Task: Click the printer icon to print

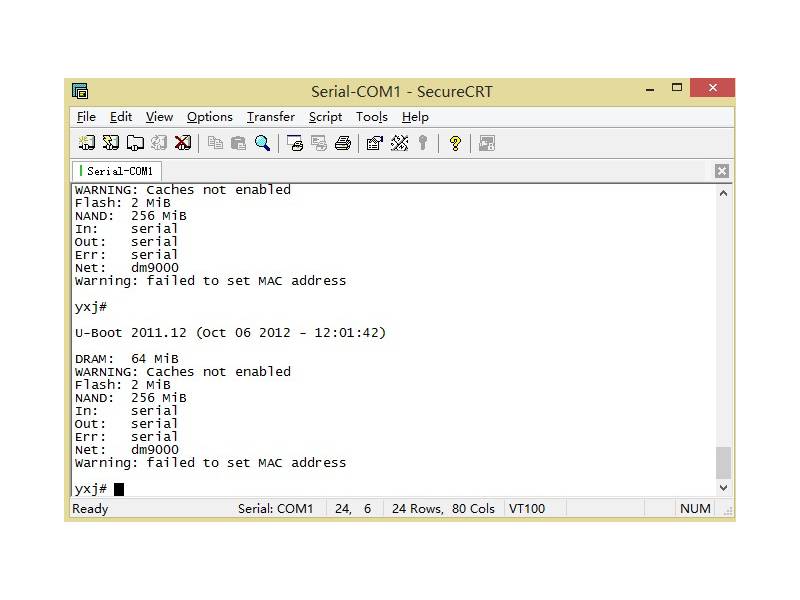Action: (342, 143)
